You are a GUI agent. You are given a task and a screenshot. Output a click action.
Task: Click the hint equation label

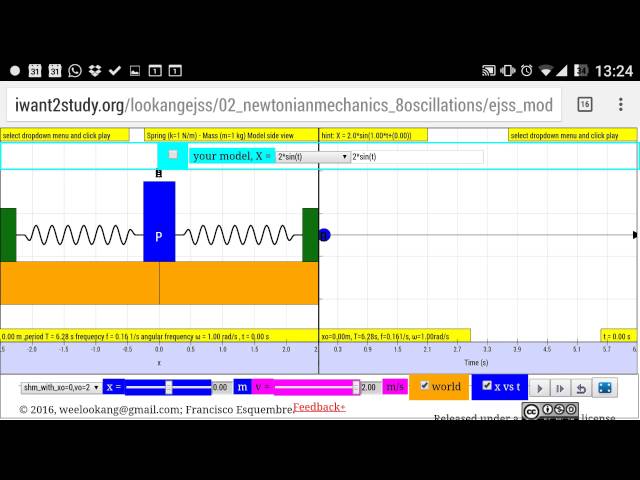point(373,136)
